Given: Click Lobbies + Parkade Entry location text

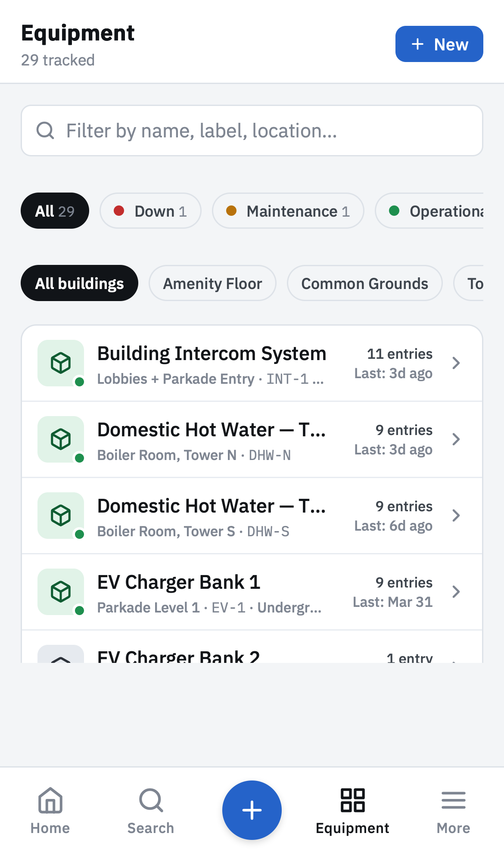Looking at the screenshot, I should pyautogui.click(x=176, y=379).
